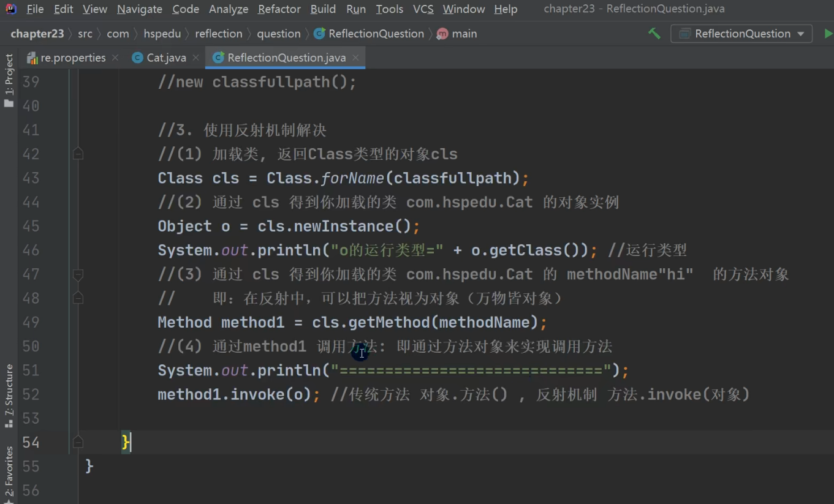Collapse the comment block fold at line 42
This screenshot has height=504, width=834.
(x=78, y=154)
